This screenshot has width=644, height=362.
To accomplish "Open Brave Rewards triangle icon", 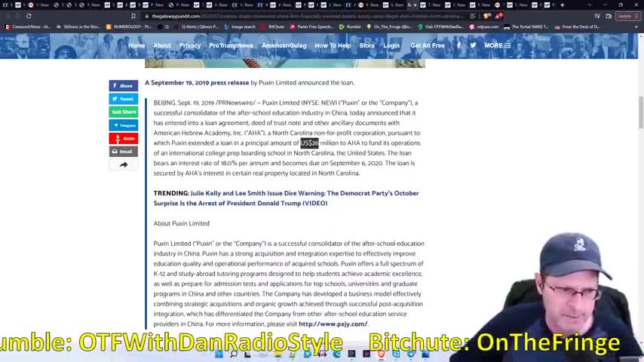I will pyautogui.click(x=498, y=16).
